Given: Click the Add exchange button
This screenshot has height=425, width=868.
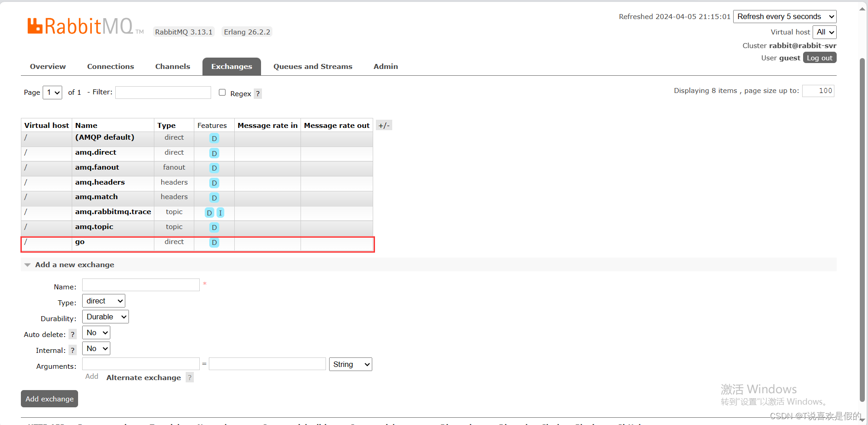Looking at the screenshot, I should [49, 399].
